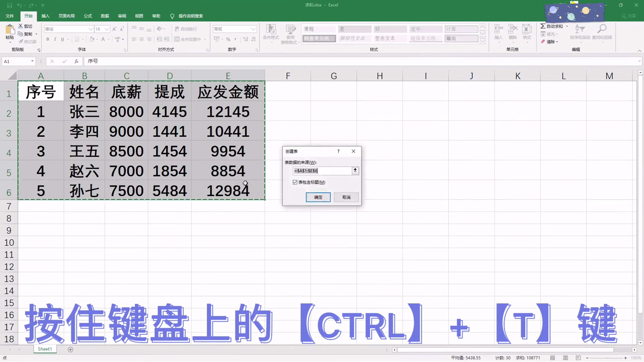Click 确定 in the 创建表 dialog

click(318, 197)
